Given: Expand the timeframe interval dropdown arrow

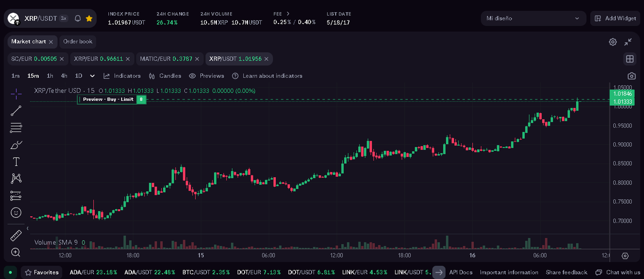Looking at the screenshot, I should pyautogui.click(x=92, y=76).
